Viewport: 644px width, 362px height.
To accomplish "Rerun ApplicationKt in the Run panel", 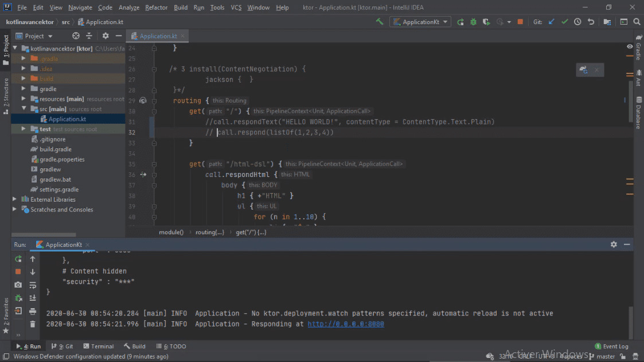I will pos(18,259).
